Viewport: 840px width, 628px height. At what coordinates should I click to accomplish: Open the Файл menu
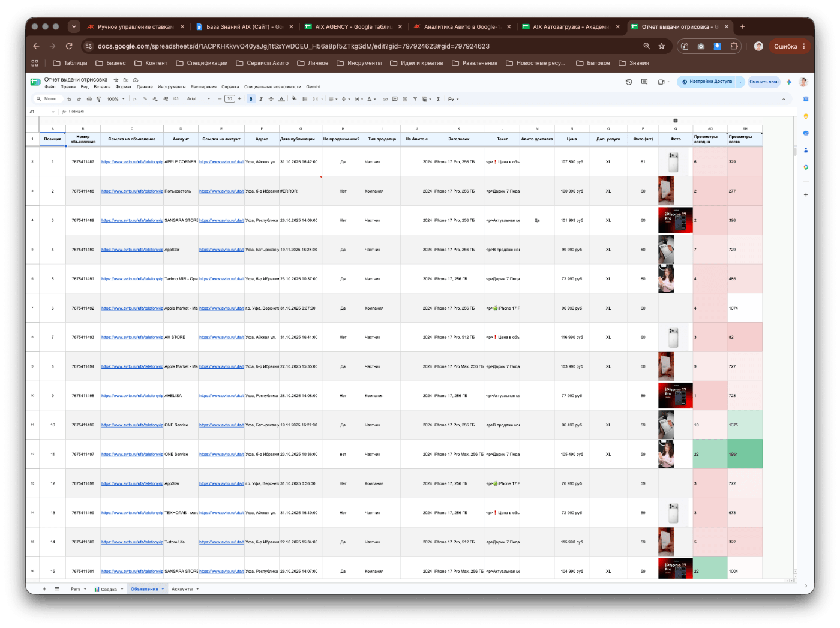50,87
